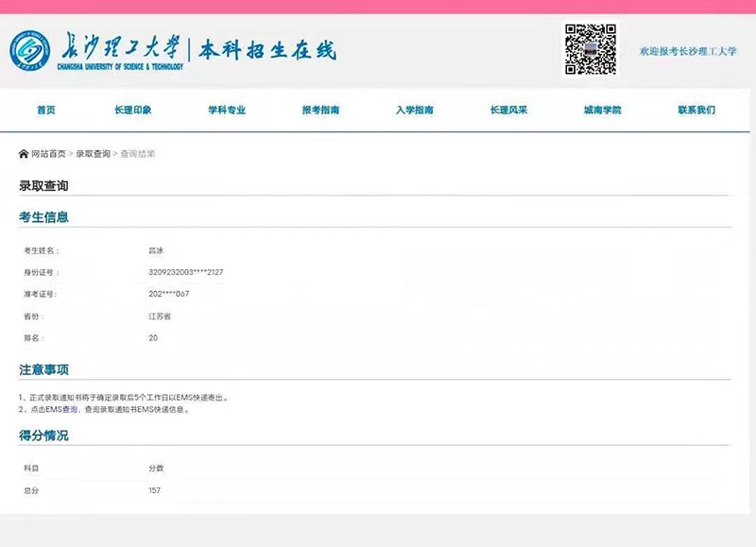Go to 城南学院 menu item

click(x=603, y=110)
